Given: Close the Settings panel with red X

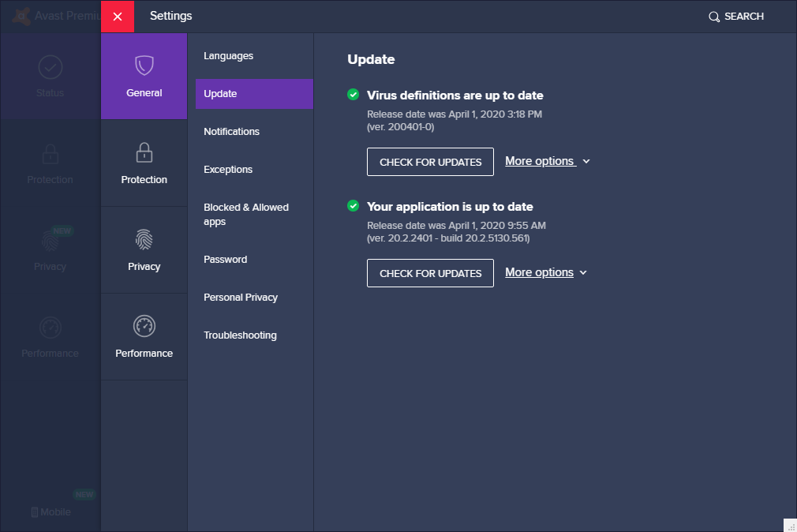Looking at the screenshot, I should pyautogui.click(x=118, y=17).
